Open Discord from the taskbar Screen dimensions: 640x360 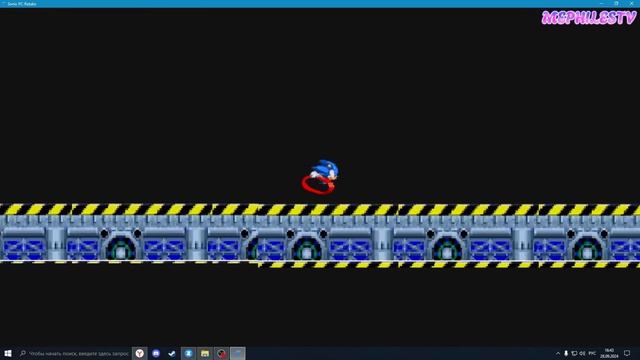pos(156,353)
